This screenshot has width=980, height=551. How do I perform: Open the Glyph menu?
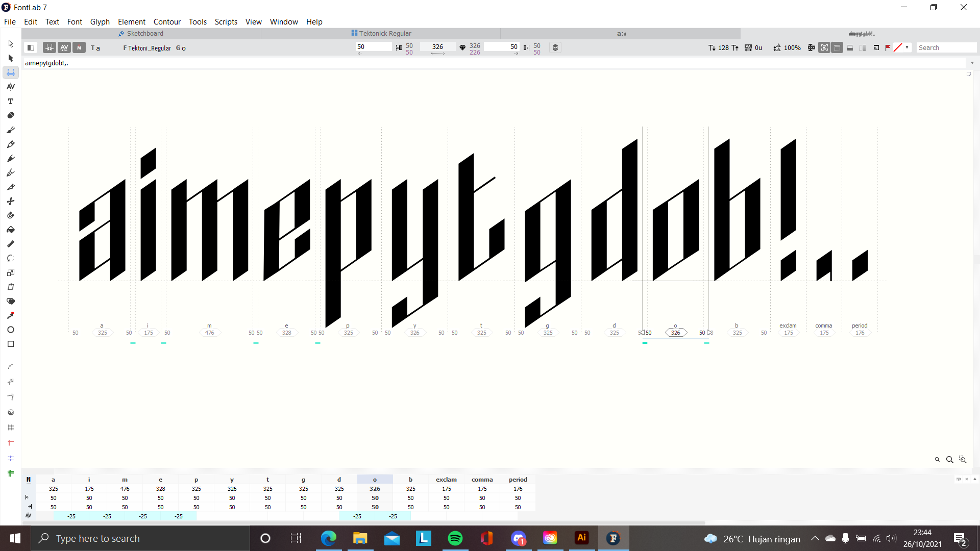coord(100,21)
